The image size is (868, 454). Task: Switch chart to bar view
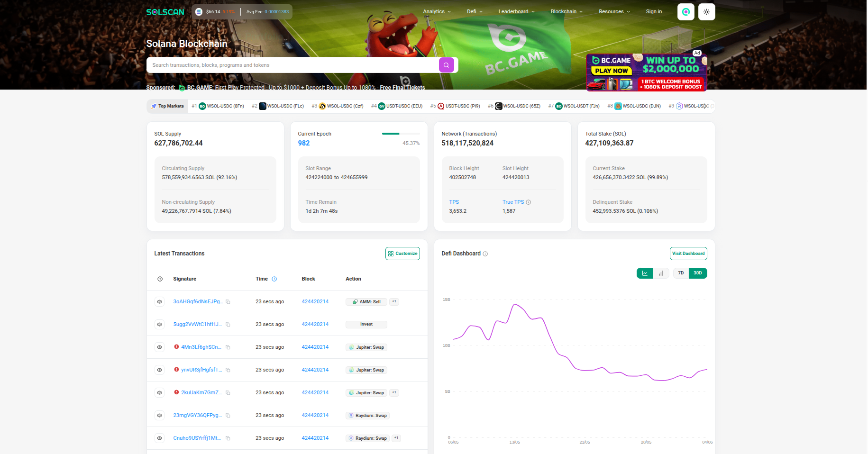(661, 273)
